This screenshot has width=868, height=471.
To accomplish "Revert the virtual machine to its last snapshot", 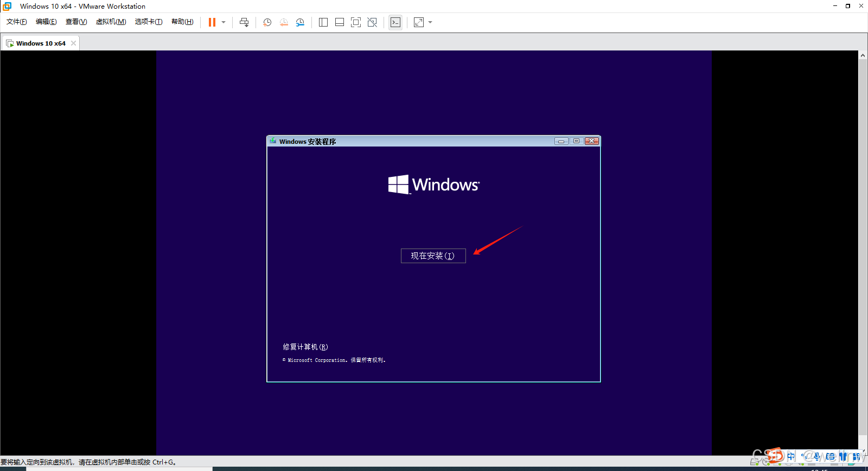I will [x=284, y=22].
